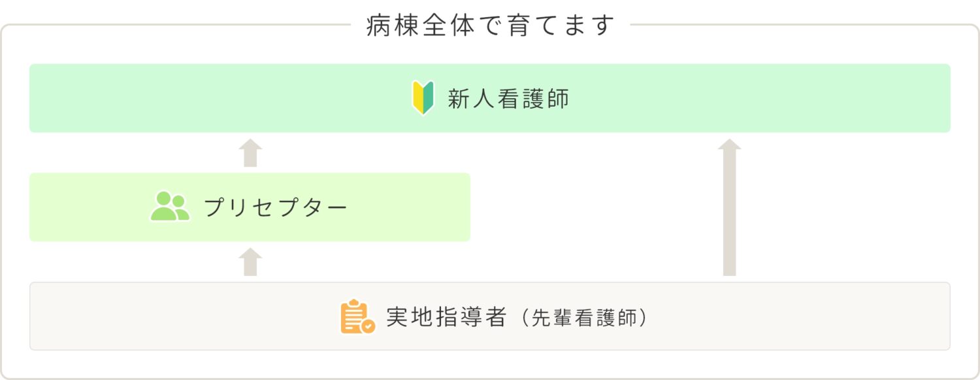Click the long arrow pointing up to 新人看護師
This screenshot has height=380, width=980.
(730, 207)
